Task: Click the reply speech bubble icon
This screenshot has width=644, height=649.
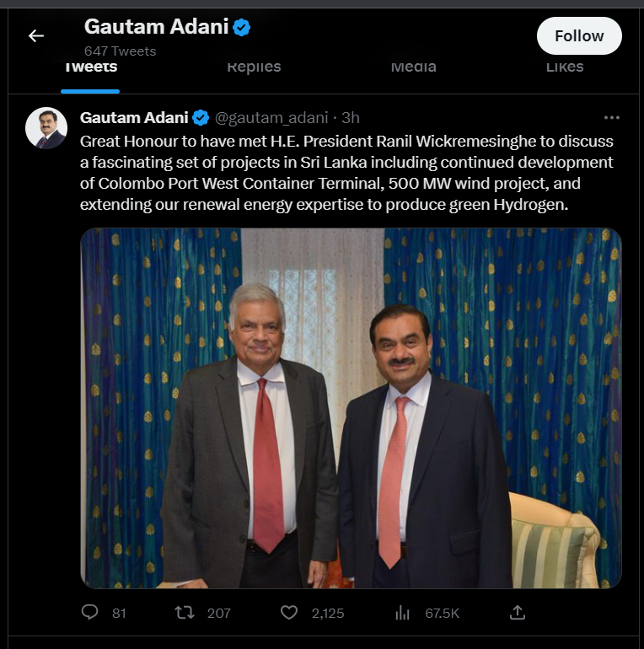Action: pos(90,613)
